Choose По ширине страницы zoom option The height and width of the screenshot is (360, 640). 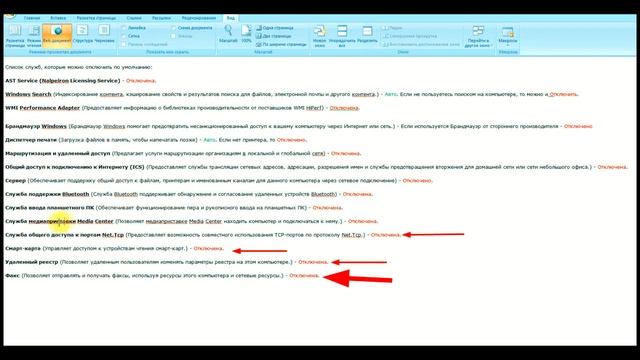point(281,44)
